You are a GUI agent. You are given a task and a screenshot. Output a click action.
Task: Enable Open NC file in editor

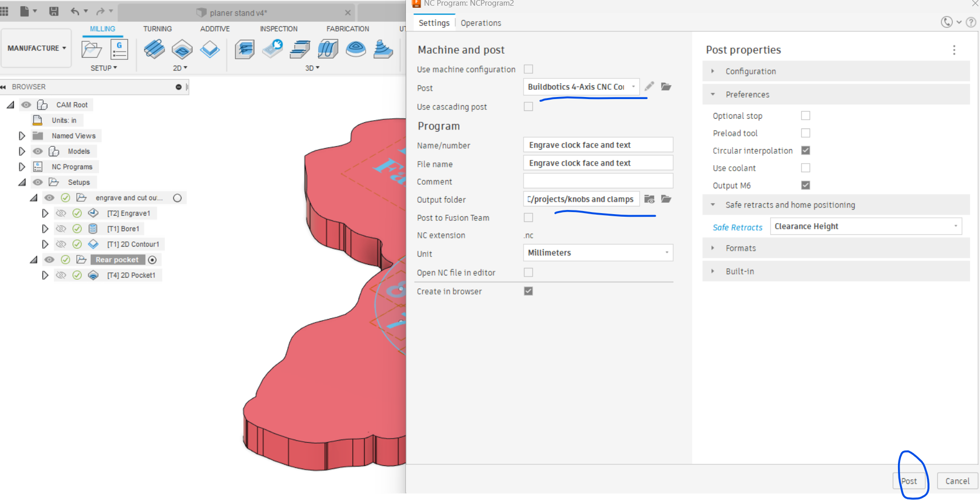click(528, 272)
